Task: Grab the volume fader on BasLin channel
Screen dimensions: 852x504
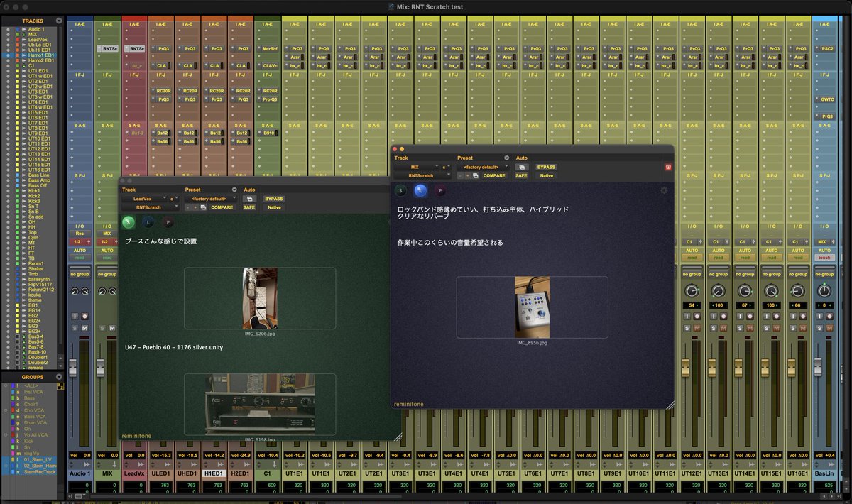Action: [x=818, y=366]
